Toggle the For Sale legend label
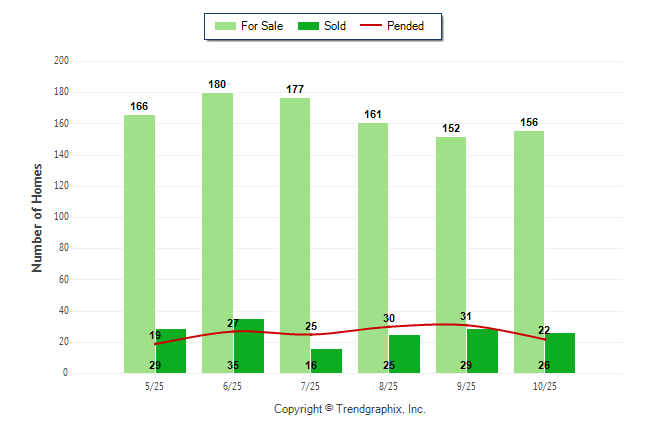Viewport: 646px width, 434px height. pyautogui.click(x=264, y=26)
